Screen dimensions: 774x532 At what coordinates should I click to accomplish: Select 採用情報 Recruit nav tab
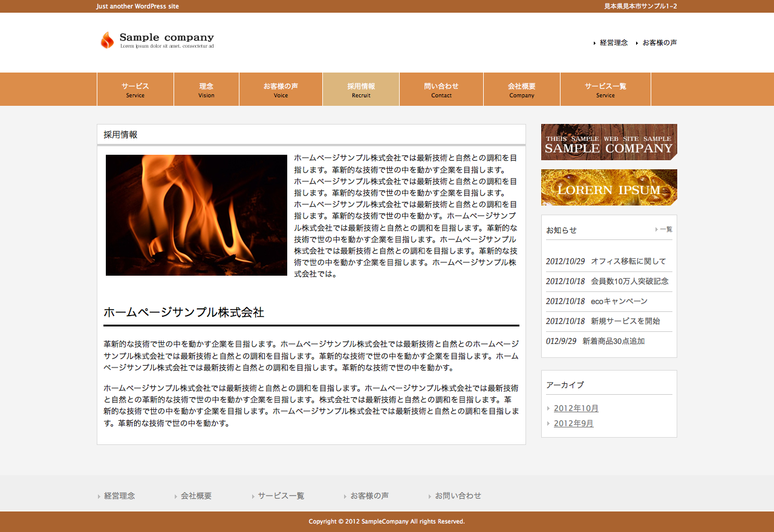click(361, 89)
